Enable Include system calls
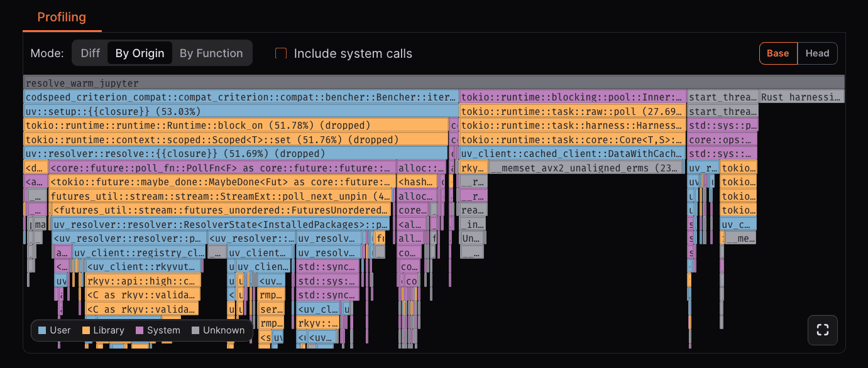868x368 pixels. (x=280, y=53)
